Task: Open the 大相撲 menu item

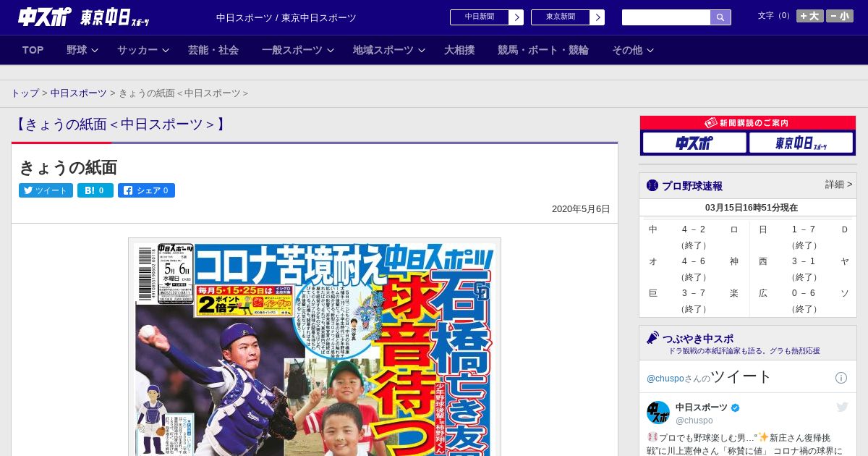Action: click(459, 50)
